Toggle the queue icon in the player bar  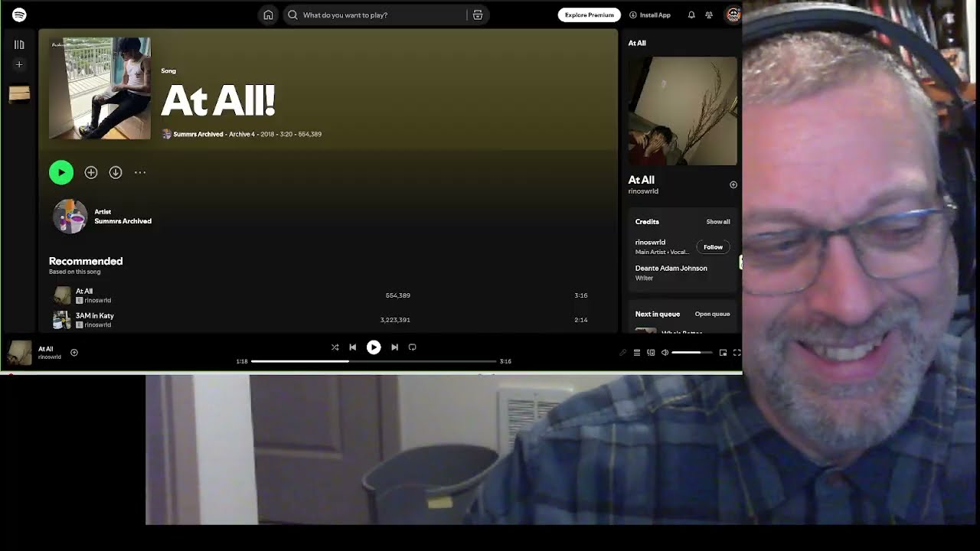636,353
